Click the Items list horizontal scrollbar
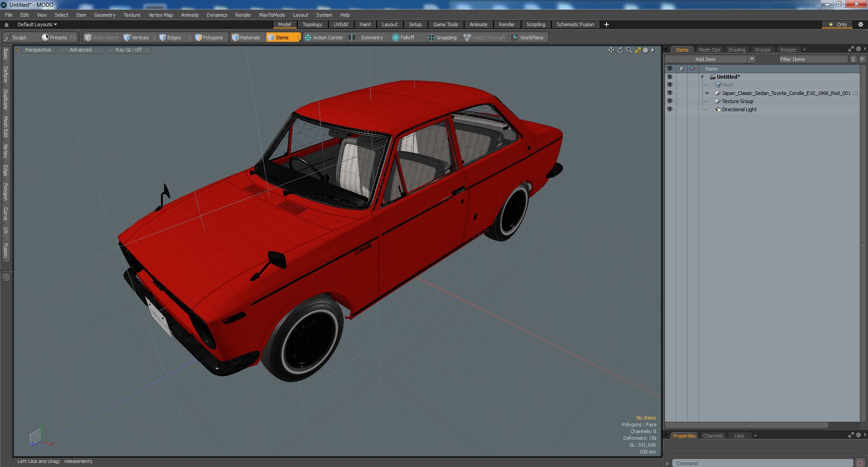Viewport: 868px width, 467px height. click(746, 425)
